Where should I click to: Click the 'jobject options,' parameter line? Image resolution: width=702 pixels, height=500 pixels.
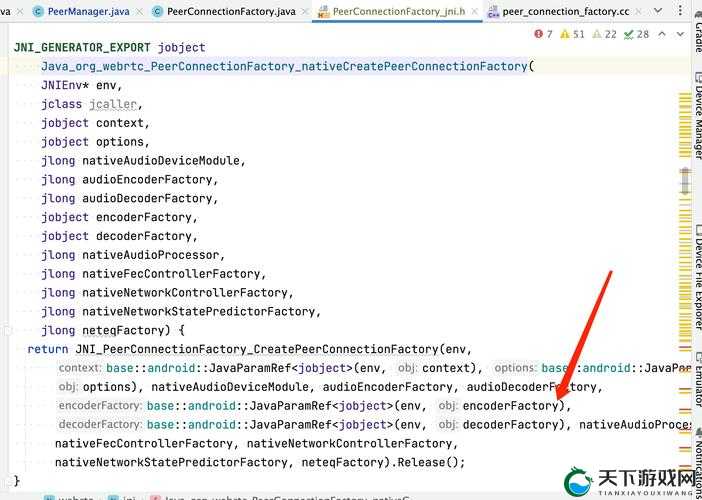coord(95,141)
